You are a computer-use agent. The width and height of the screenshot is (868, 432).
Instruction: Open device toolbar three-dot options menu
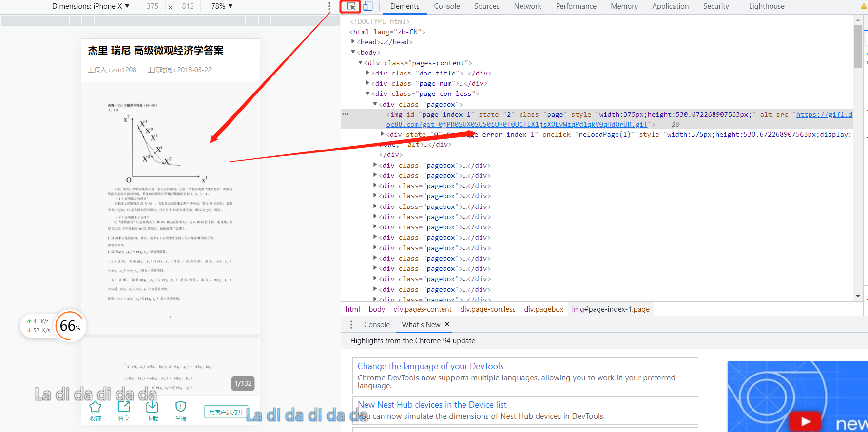[329, 6]
